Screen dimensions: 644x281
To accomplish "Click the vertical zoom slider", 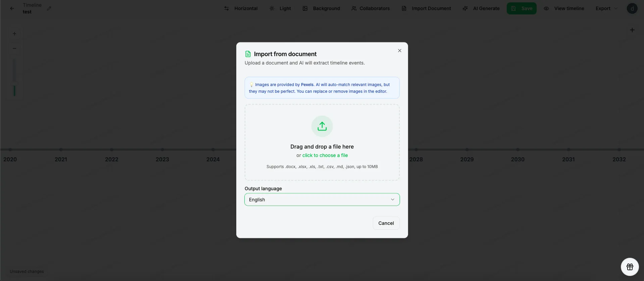I will coord(14,77).
